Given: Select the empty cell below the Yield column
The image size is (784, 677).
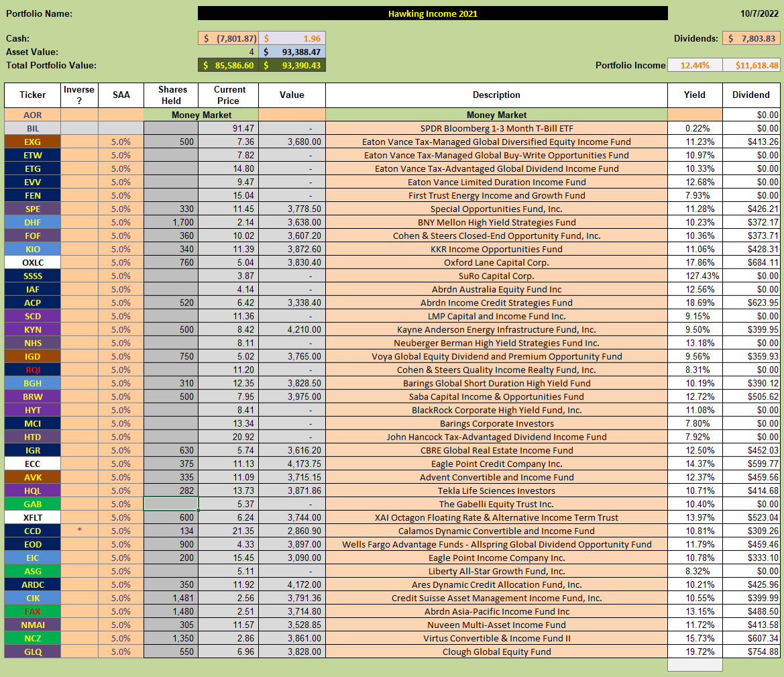Looking at the screenshot, I should tap(695, 665).
